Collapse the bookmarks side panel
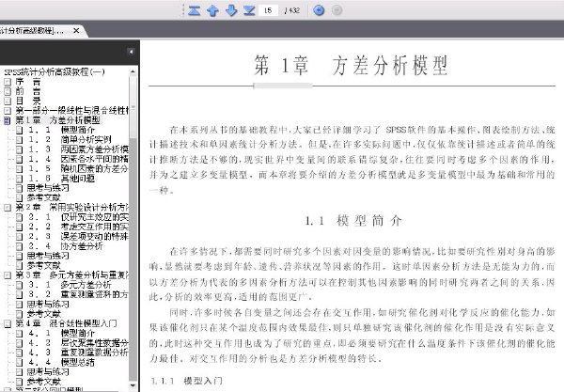 point(132,52)
